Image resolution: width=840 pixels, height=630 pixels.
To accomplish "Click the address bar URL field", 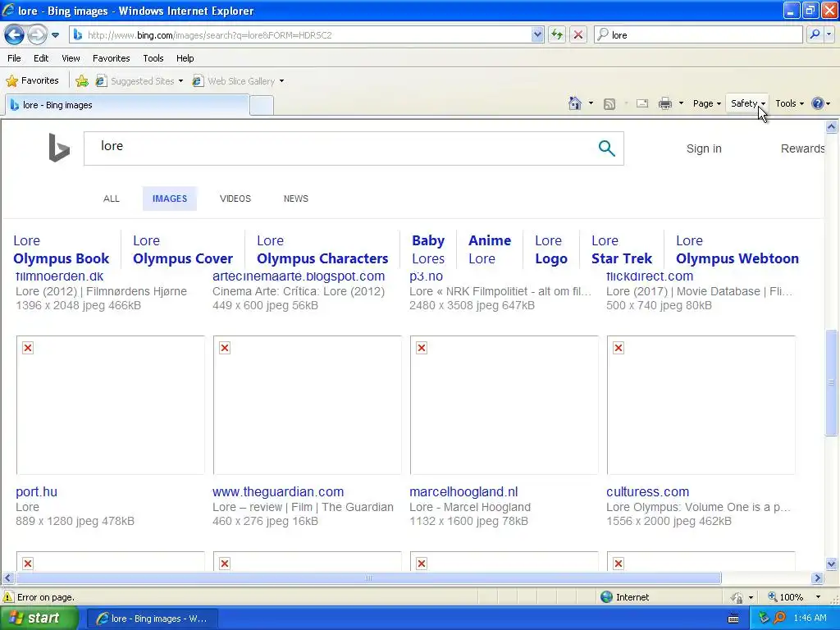I will tap(308, 34).
